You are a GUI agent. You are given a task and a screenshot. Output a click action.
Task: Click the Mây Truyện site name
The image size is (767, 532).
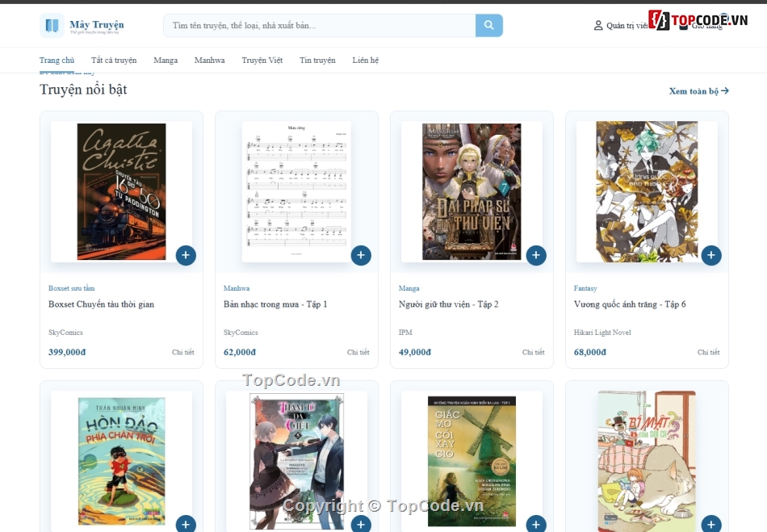coord(97,24)
